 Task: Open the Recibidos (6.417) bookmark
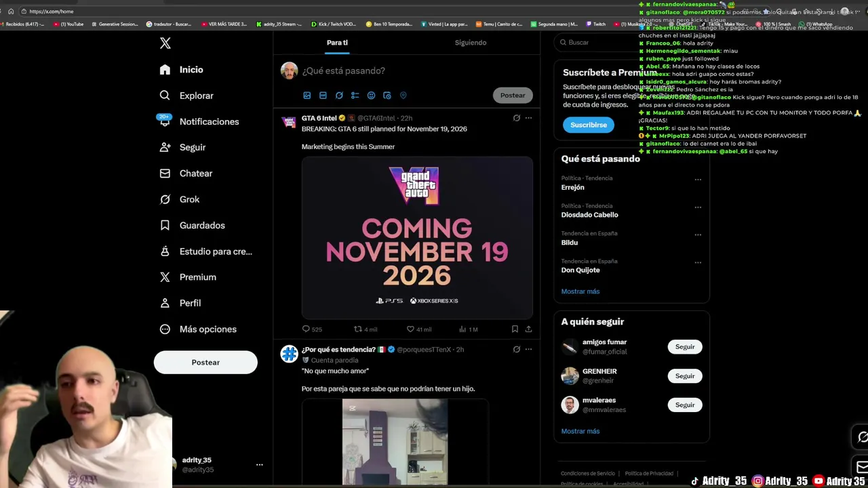pyautogui.click(x=23, y=24)
